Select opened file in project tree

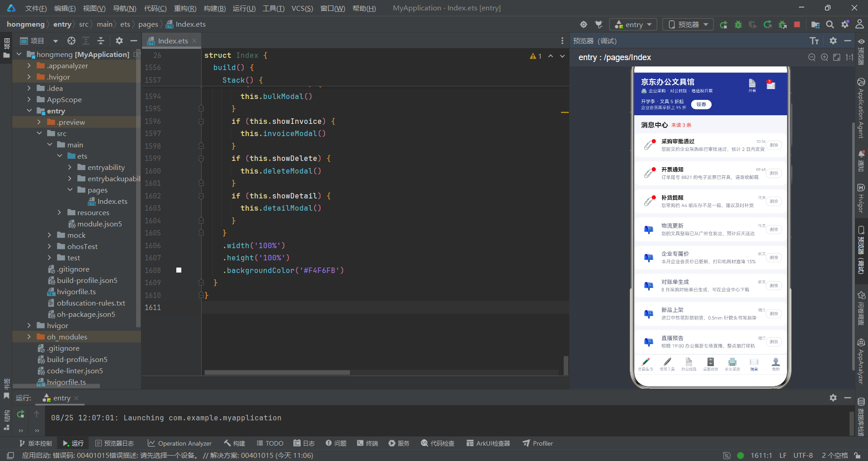[x=71, y=41]
